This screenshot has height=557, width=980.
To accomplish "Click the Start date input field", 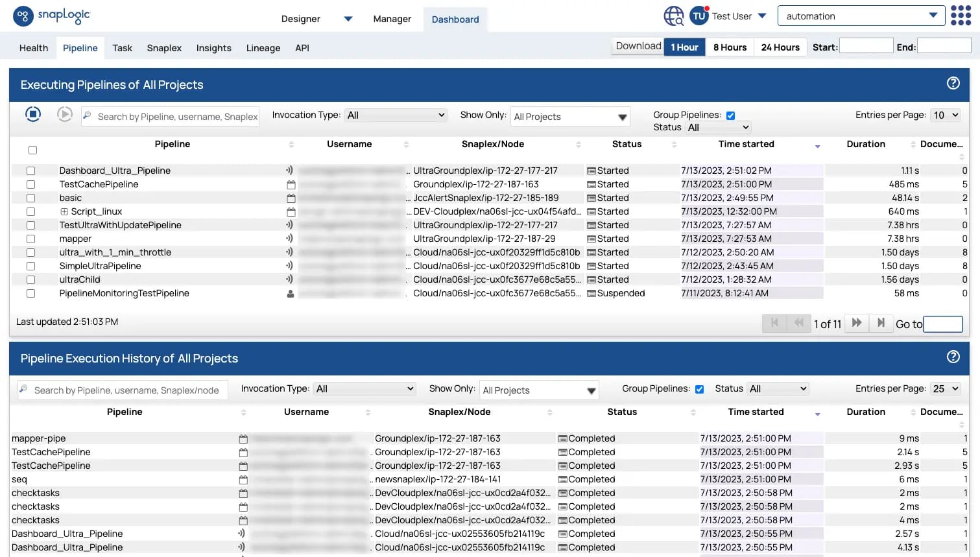I will [x=866, y=45].
